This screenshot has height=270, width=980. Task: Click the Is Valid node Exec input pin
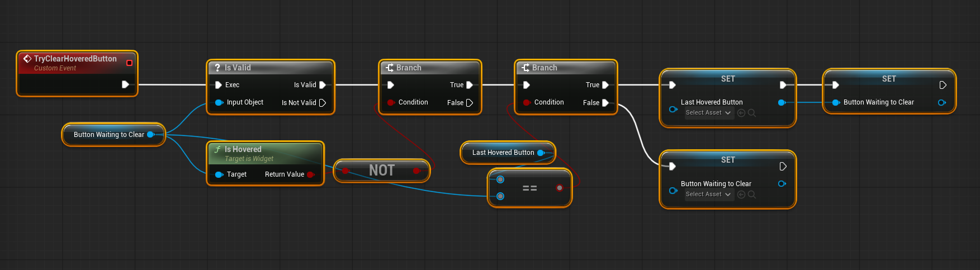[219, 85]
